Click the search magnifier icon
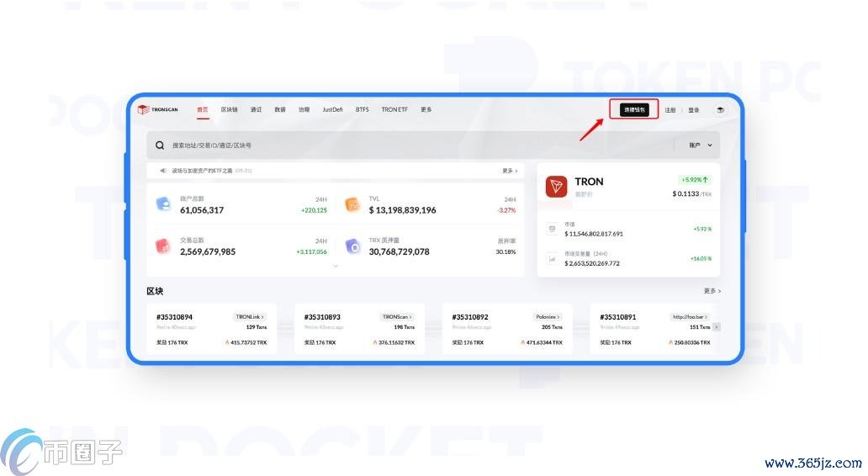 [160, 145]
